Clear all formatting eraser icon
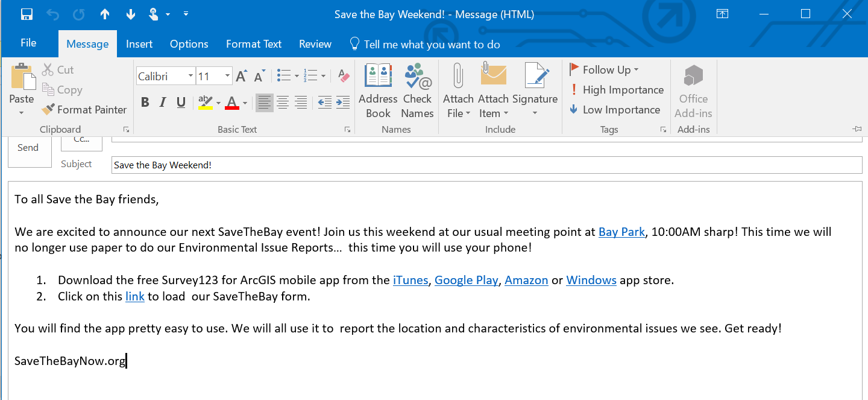868x400 pixels. (x=344, y=76)
